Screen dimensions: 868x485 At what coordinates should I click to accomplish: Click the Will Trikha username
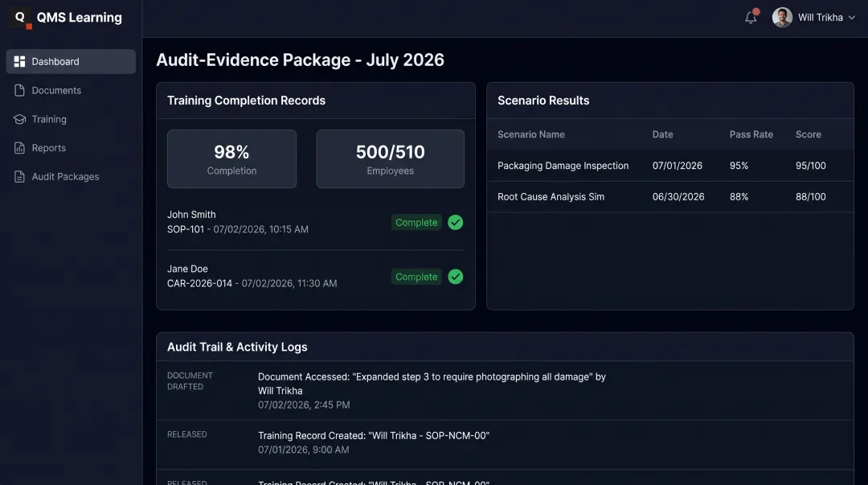pos(821,18)
